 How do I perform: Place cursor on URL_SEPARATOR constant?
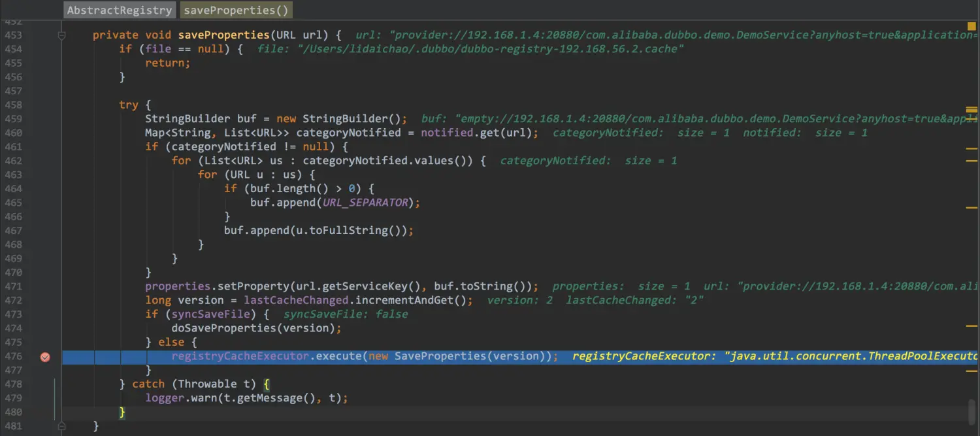[365, 203]
